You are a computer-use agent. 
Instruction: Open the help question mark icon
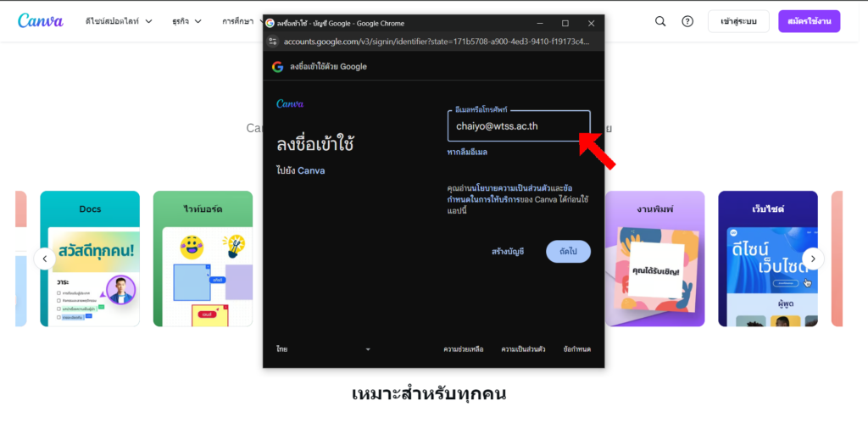pyautogui.click(x=687, y=21)
